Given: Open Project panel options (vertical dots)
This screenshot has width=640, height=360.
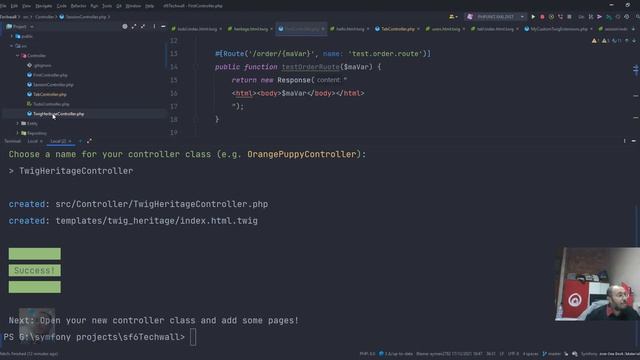Looking at the screenshot, I should tap(154, 27).
